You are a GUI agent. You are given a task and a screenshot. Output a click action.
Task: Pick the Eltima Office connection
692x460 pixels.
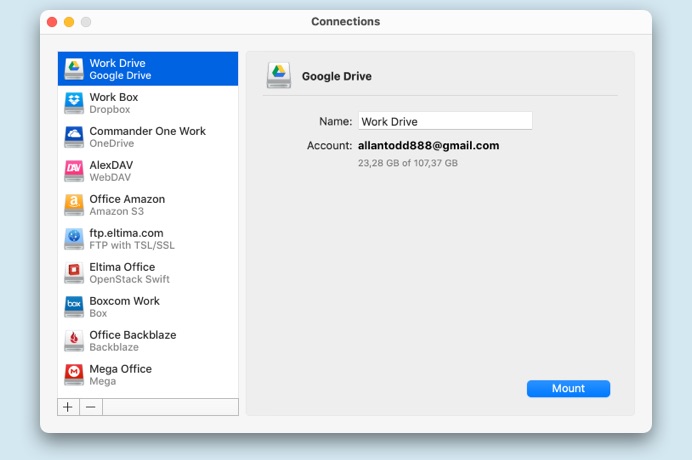click(148, 273)
